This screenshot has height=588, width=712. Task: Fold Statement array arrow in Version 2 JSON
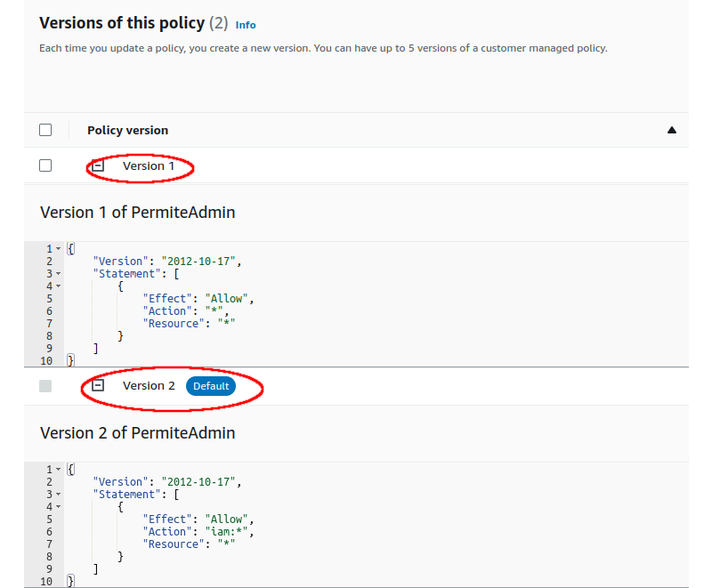(x=58, y=495)
